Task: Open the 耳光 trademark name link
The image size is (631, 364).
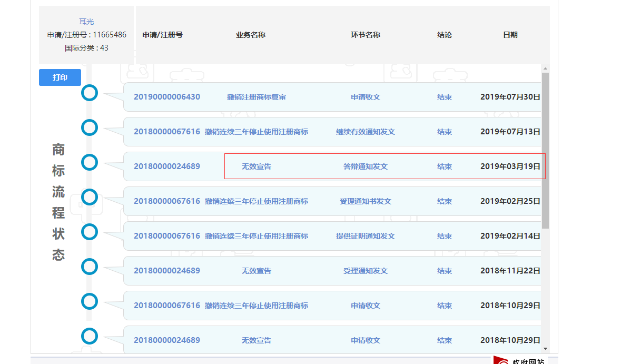Action: click(x=86, y=22)
